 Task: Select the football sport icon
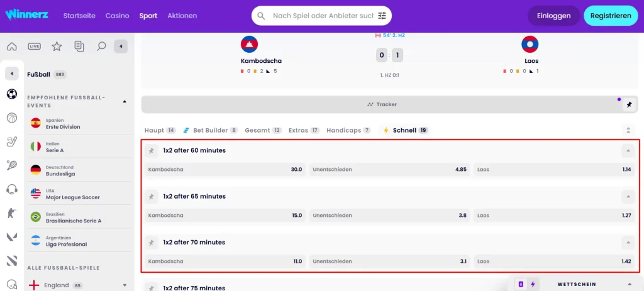click(12, 94)
